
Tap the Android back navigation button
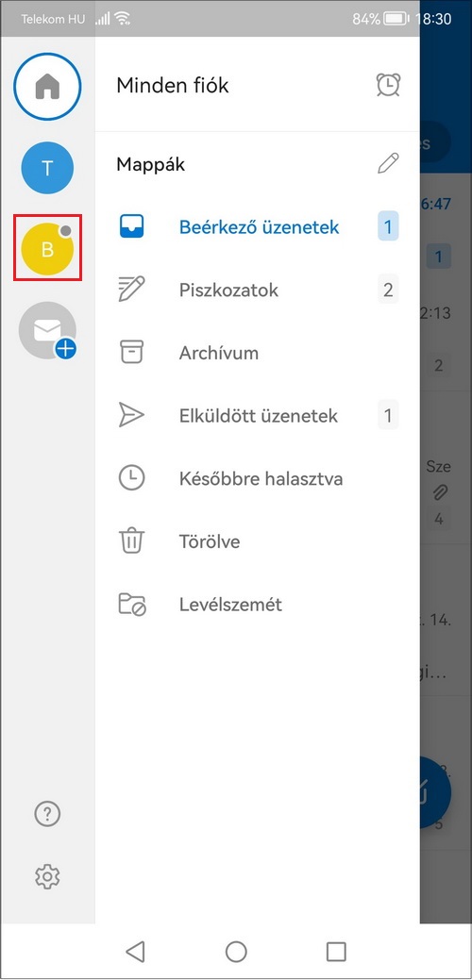coord(135,952)
